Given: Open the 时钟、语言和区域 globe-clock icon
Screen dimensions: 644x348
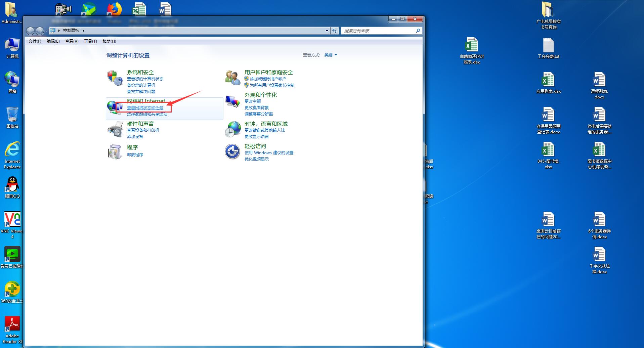Looking at the screenshot, I should tap(232, 129).
